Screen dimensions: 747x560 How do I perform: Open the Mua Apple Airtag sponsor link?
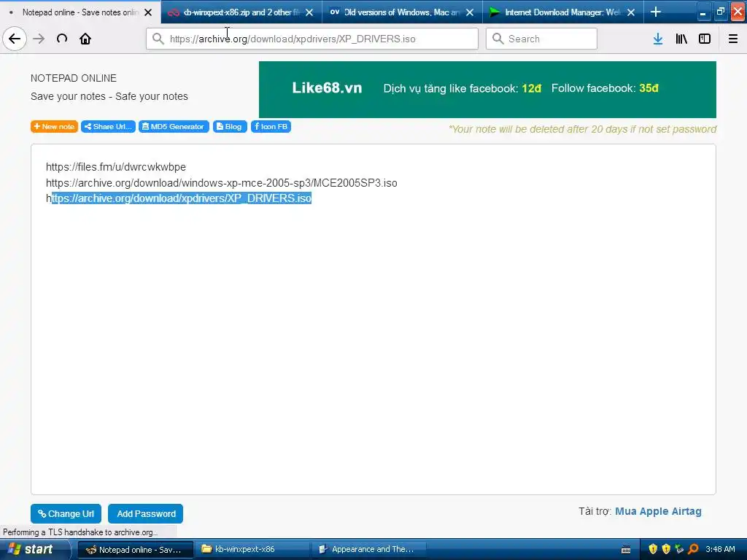tap(658, 511)
